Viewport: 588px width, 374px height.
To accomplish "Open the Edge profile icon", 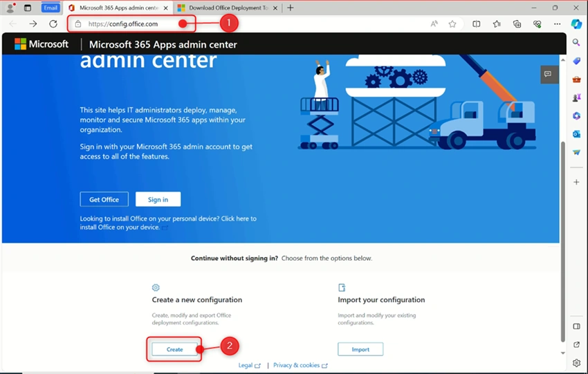I will 11,8.
